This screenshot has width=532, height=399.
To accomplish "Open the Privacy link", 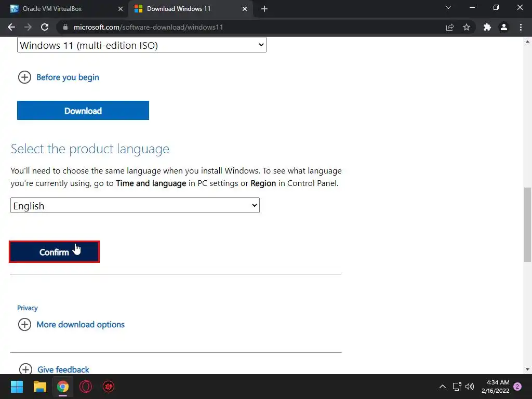I will coord(28,308).
